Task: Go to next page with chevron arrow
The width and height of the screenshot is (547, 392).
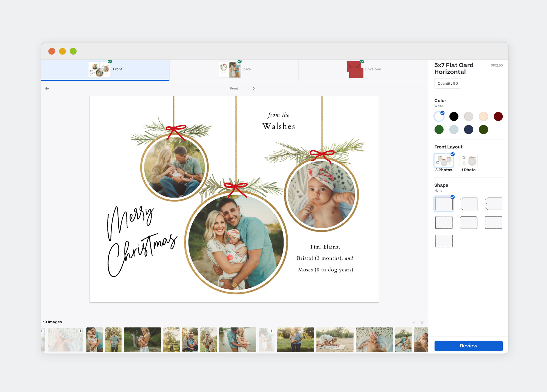Action: point(254,88)
